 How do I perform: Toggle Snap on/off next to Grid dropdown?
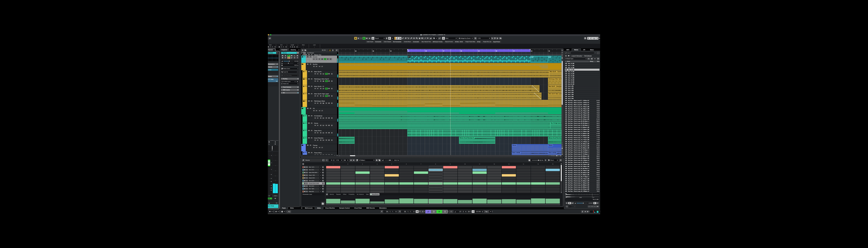(443, 38)
